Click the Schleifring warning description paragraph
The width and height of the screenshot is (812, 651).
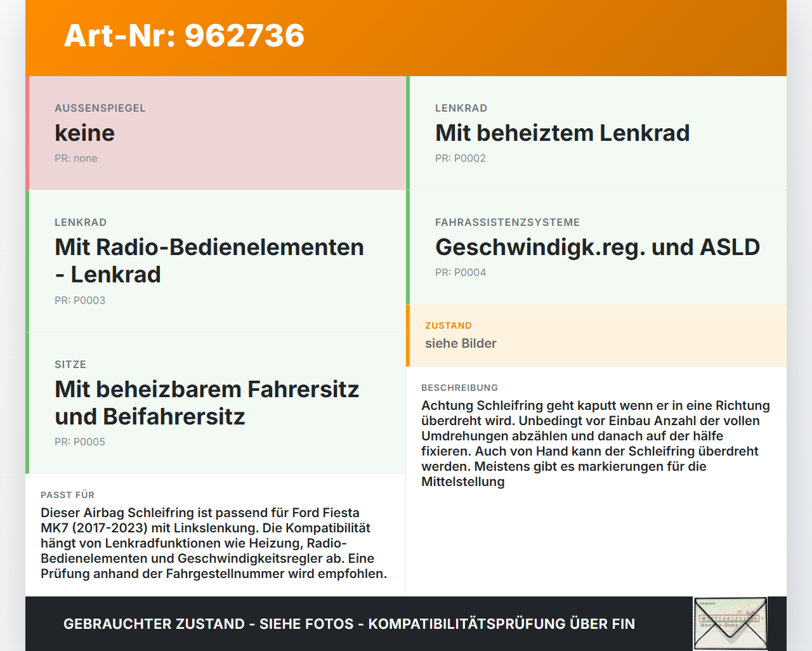coord(595,443)
